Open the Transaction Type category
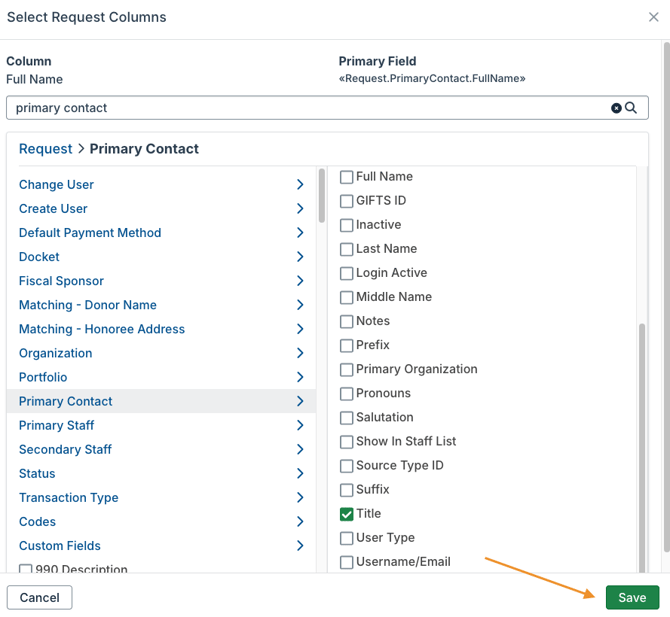 pyautogui.click(x=69, y=498)
